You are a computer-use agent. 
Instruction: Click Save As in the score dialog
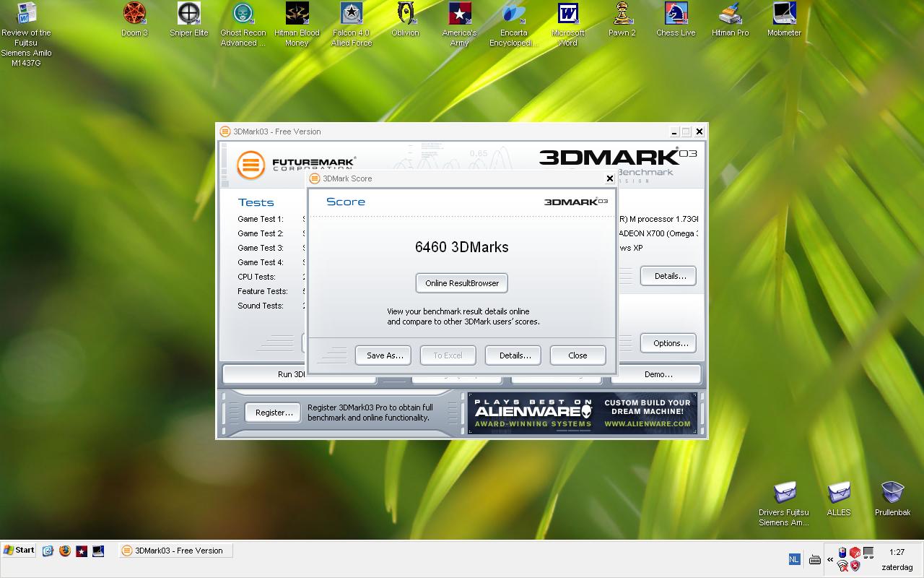(x=383, y=355)
